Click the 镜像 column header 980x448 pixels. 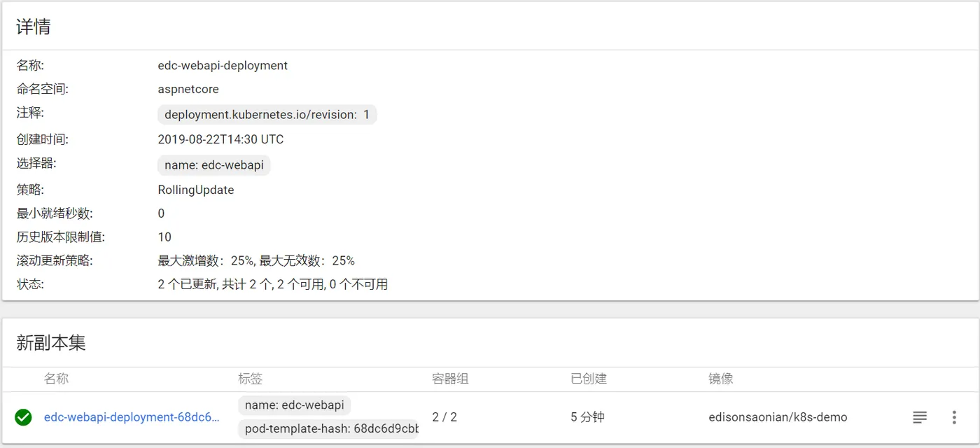point(720,379)
